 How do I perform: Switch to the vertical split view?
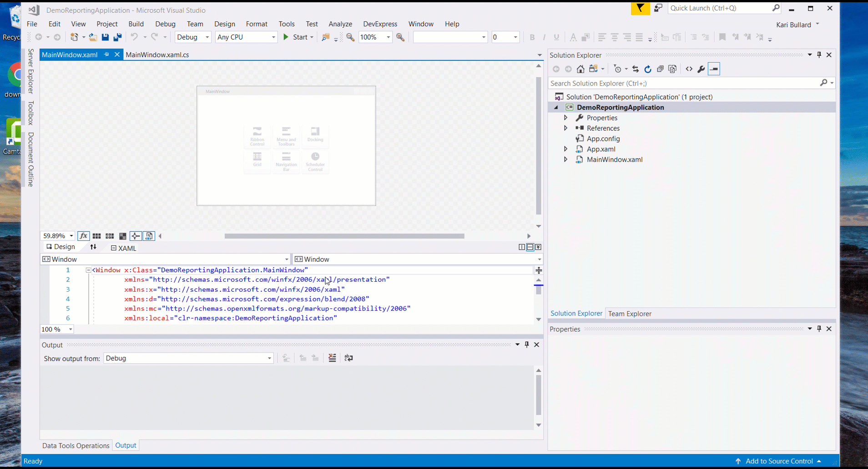pyautogui.click(x=522, y=247)
